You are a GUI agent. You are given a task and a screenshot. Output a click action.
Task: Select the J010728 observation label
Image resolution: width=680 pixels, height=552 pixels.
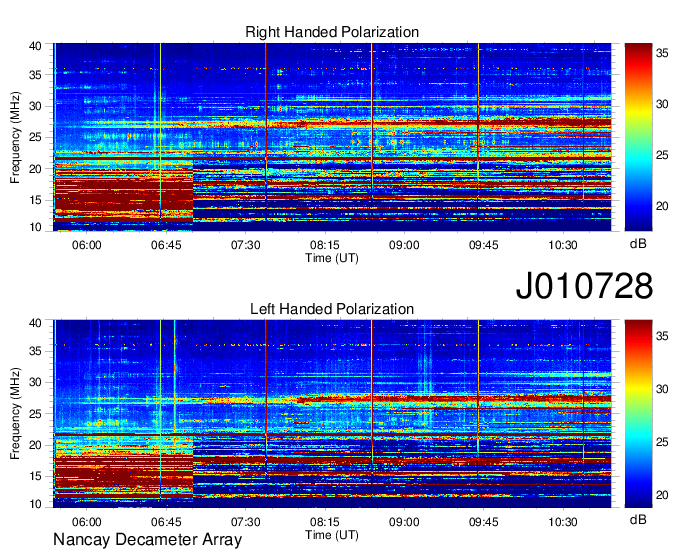pyautogui.click(x=584, y=286)
